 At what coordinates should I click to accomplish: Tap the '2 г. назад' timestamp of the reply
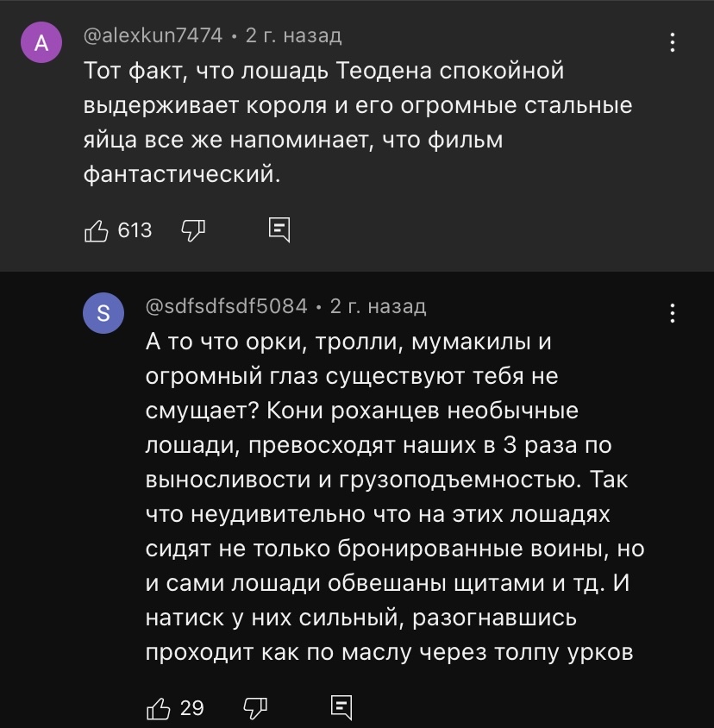[x=379, y=306]
